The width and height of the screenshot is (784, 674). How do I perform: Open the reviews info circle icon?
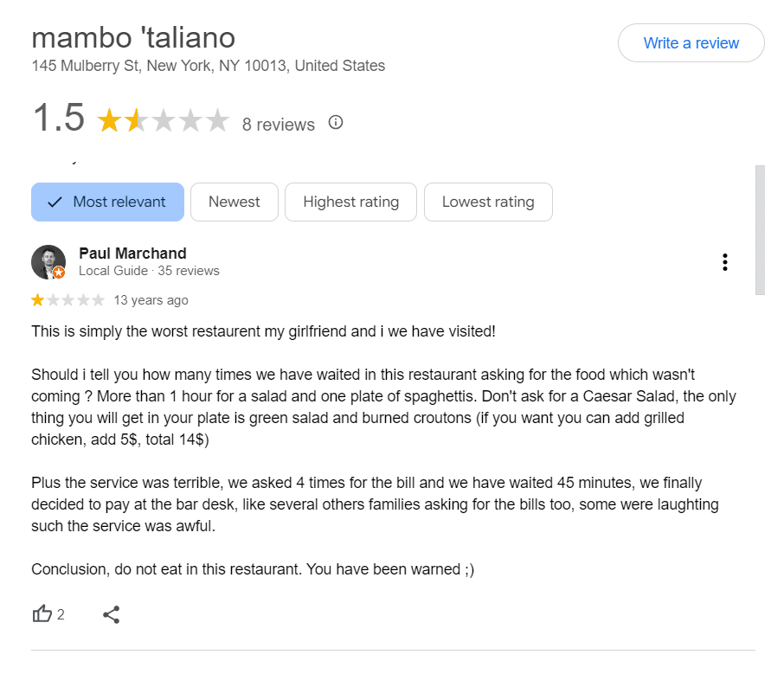point(336,123)
